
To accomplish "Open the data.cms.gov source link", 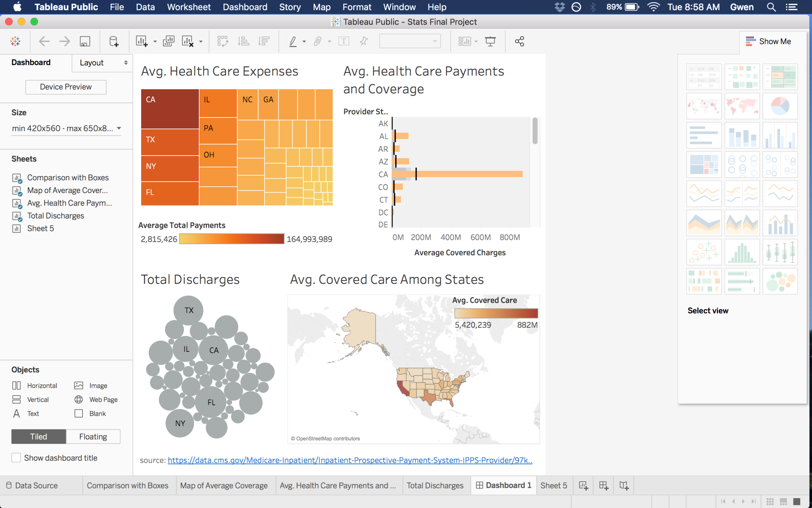I will (x=350, y=460).
